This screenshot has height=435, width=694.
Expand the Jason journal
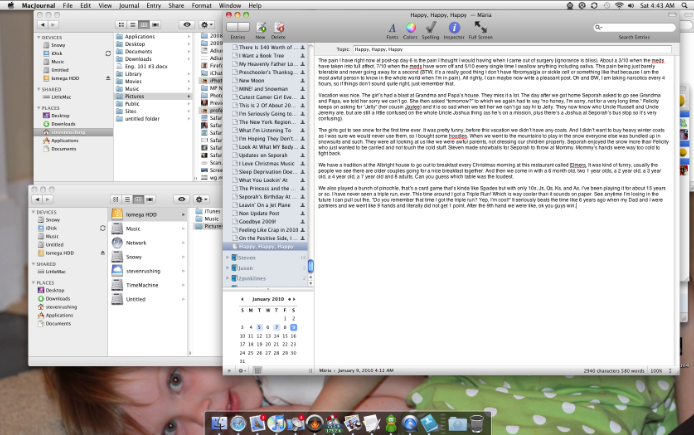(227, 268)
